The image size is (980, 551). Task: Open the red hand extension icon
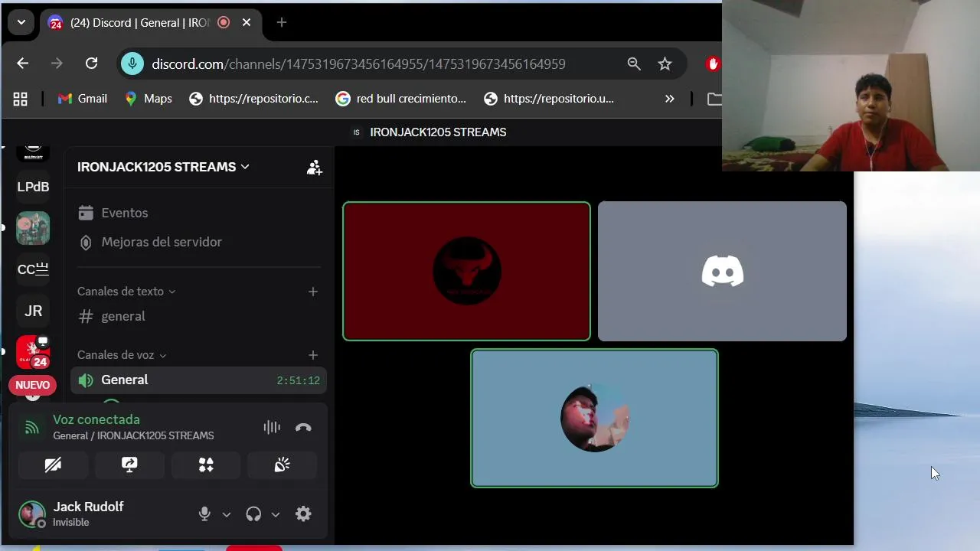[x=713, y=64]
